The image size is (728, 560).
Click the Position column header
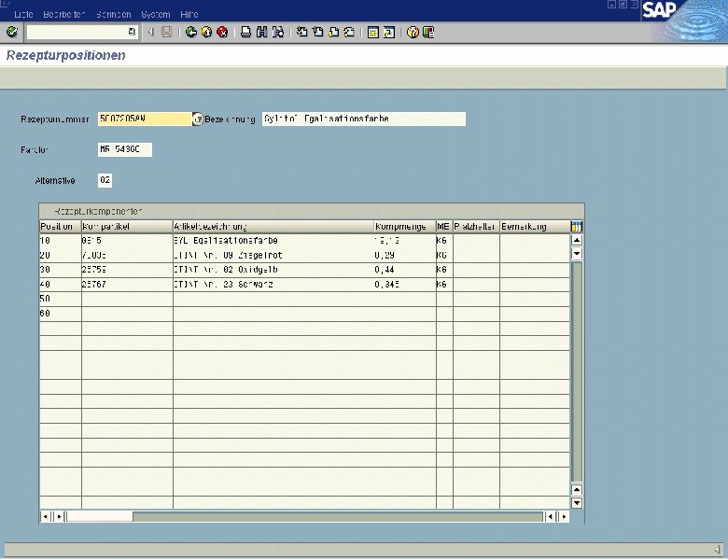(61, 227)
